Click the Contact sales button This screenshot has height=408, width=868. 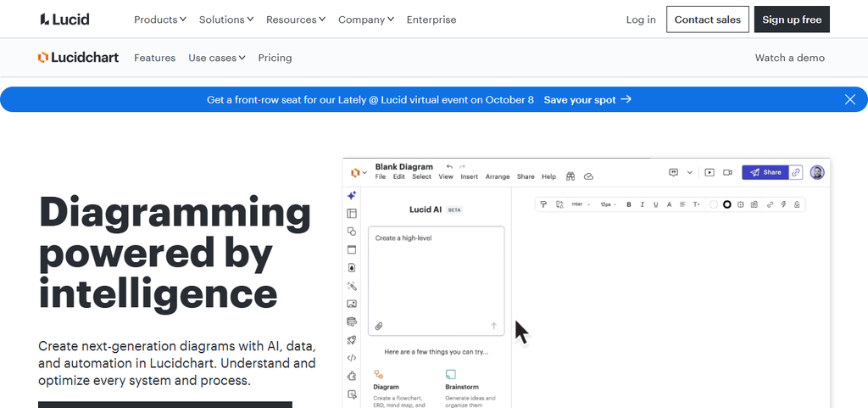(708, 20)
